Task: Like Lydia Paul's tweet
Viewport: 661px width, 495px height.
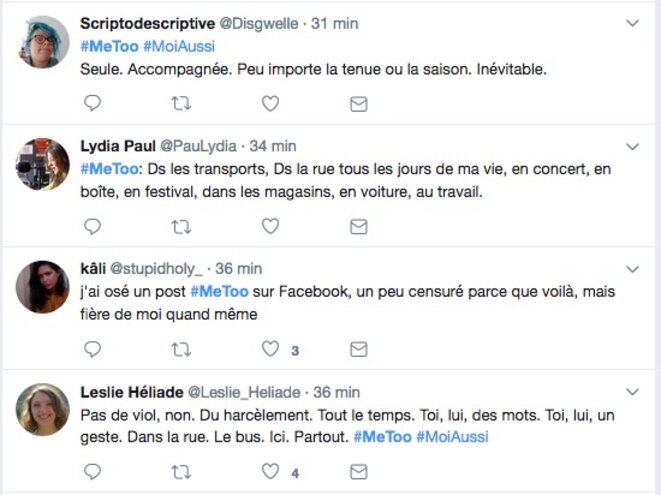Action: (x=269, y=226)
